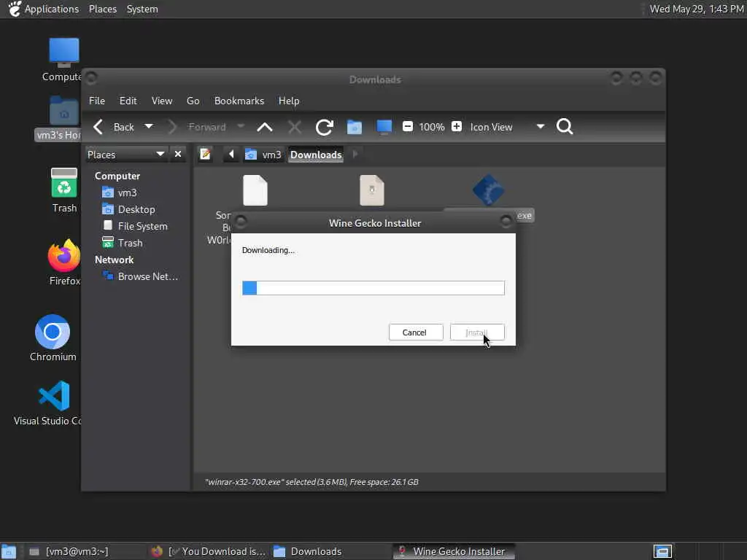Image resolution: width=747 pixels, height=560 pixels.
Task: Open the Go menu
Action: pyautogui.click(x=193, y=101)
